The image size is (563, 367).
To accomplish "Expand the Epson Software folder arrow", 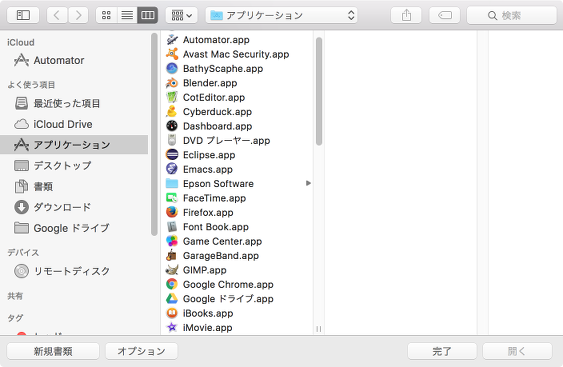I will click(x=308, y=183).
